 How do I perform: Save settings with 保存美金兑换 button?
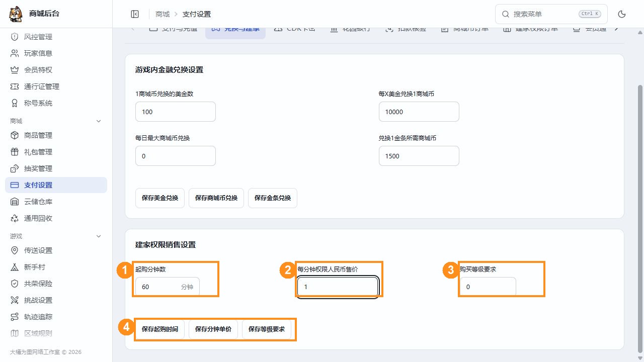(x=160, y=198)
